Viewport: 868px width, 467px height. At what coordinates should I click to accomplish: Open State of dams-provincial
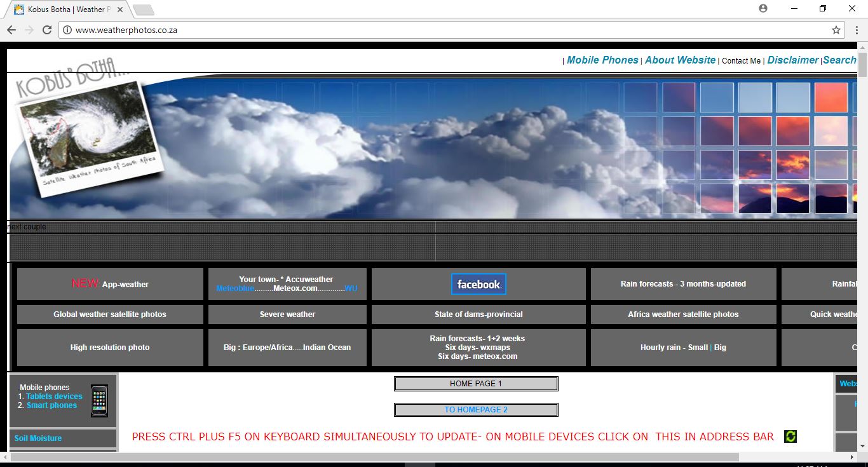pos(478,315)
